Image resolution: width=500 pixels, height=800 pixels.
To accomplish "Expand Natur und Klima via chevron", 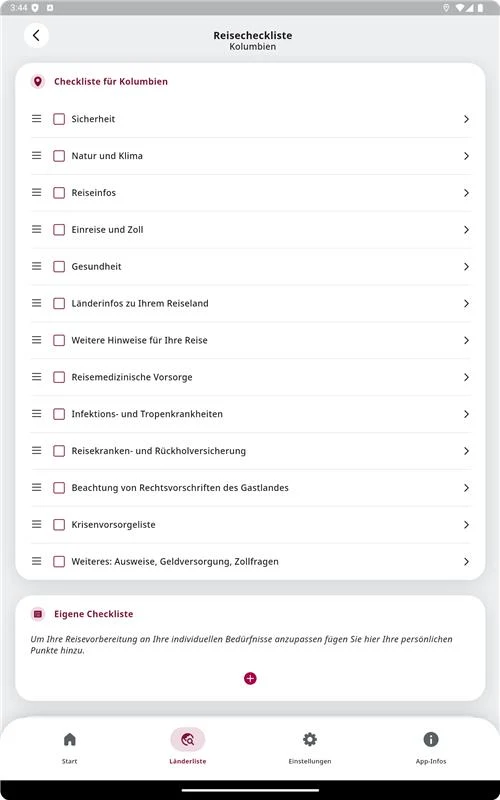I will click(x=466, y=156).
